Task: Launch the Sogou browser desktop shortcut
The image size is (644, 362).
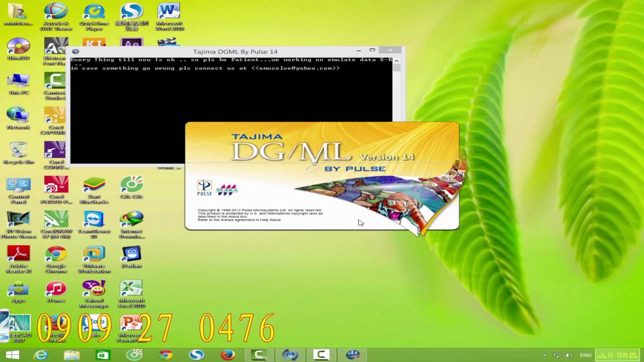Action: (131, 17)
